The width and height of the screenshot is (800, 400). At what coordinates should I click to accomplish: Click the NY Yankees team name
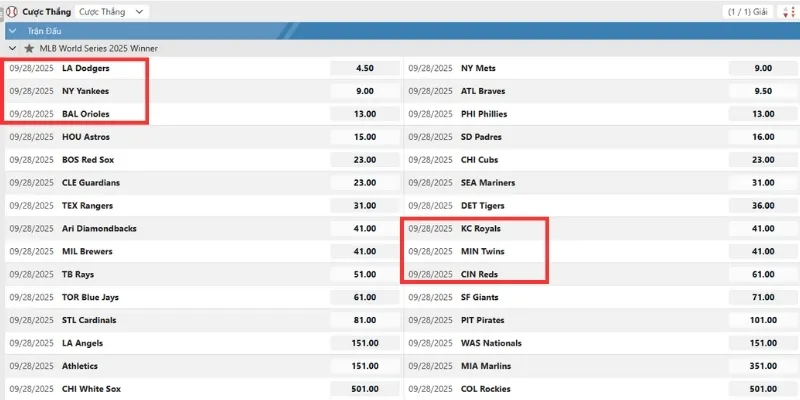85,91
